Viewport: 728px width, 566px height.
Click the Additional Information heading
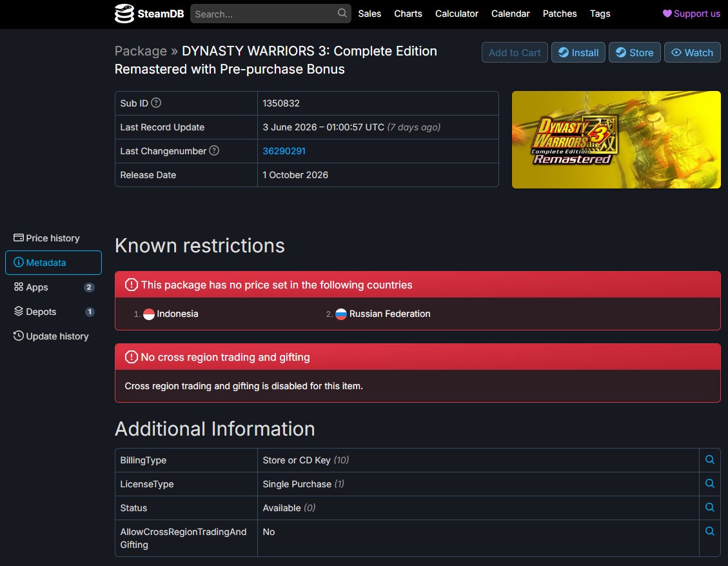215,429
